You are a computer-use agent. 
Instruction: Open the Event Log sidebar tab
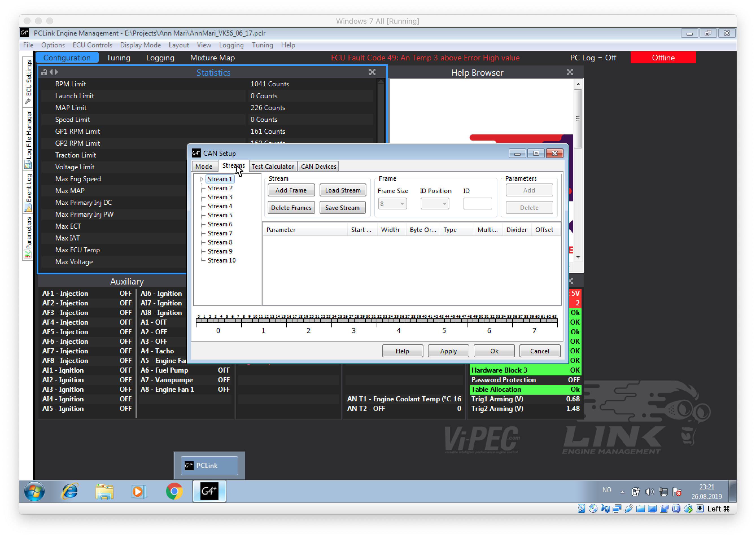pos(28,192)
